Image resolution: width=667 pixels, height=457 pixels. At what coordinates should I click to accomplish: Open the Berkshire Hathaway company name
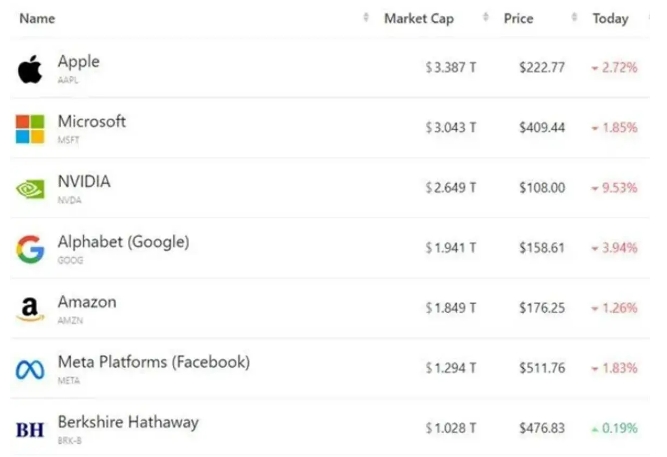[128, 422]
